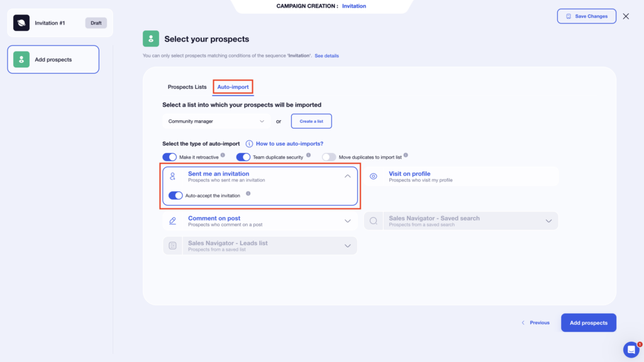Click the info icon beside Make it retroactive

tap(223, 155)
